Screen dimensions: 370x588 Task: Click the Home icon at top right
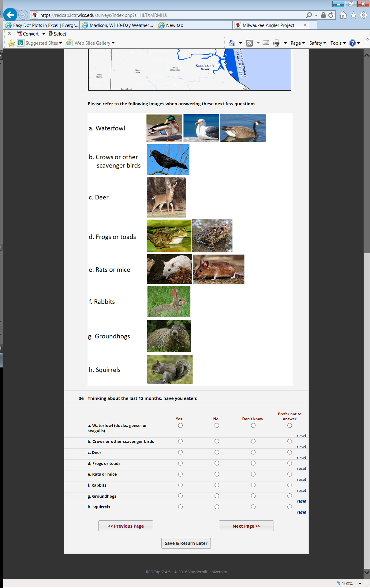[x=343, y=15]
